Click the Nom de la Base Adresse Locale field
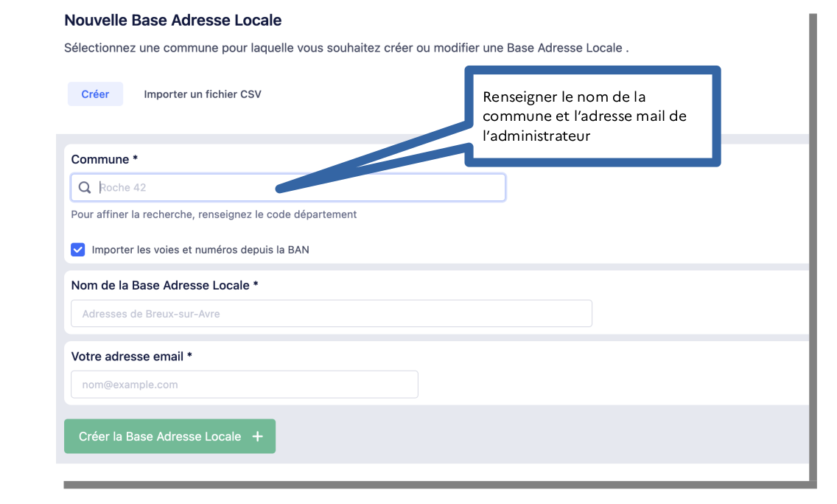837x504 pixels. (332, 314)
